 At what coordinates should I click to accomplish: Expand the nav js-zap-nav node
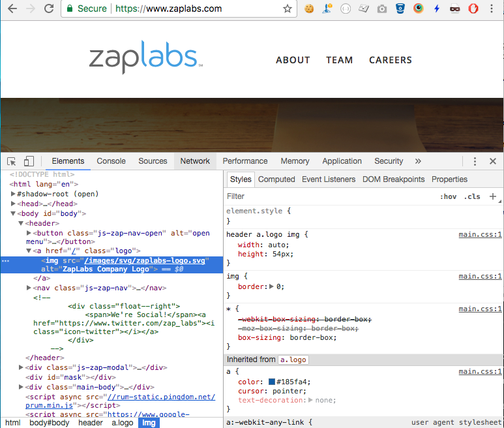click(29, 288)
